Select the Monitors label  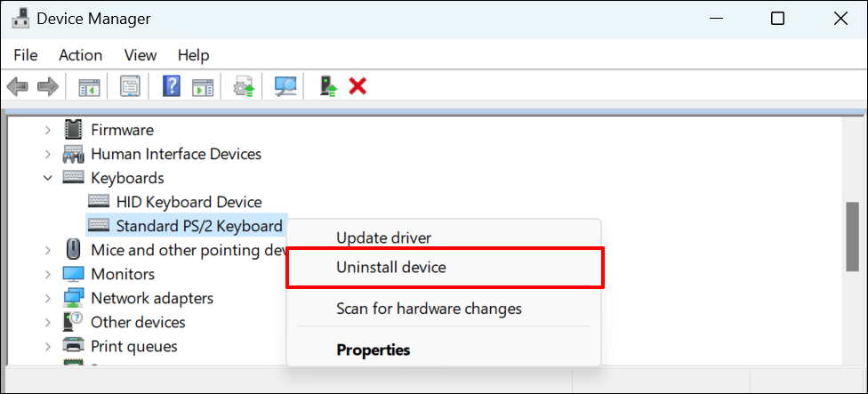[123, 274]
